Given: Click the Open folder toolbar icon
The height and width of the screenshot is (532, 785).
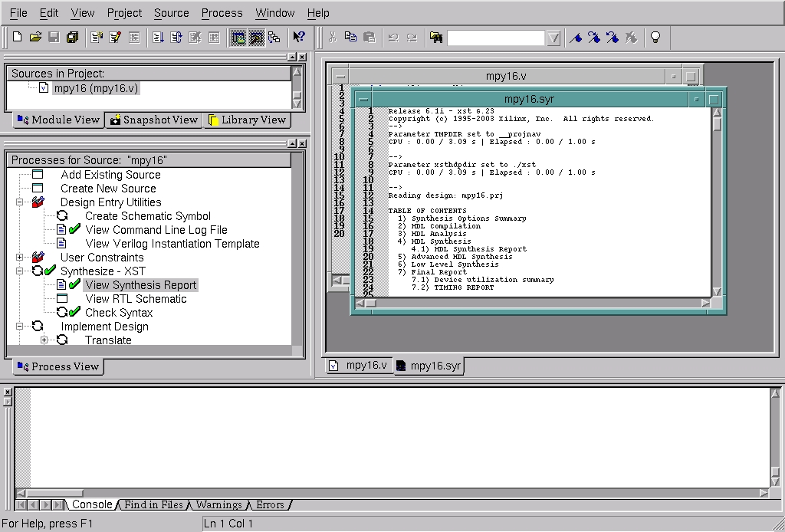Looking at the screenshot, I should pyautogui.click(x=35, y=37).
